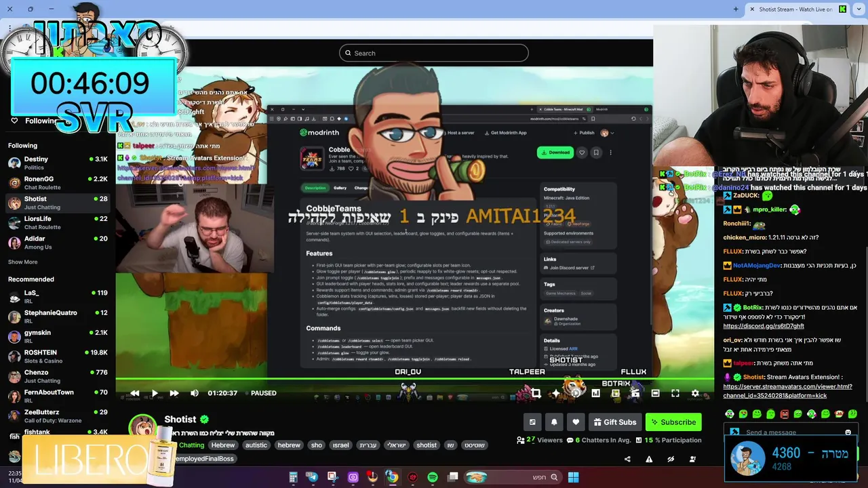Insert the red angry emote in chat

pyautogui.click(x=785, y=414)
